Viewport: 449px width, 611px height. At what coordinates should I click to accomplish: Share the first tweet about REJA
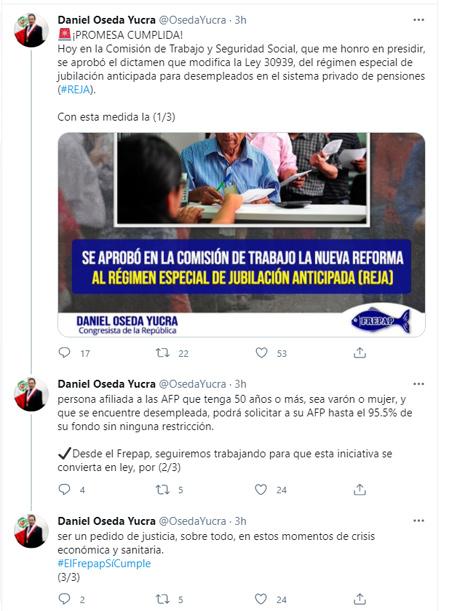point(359,353)
